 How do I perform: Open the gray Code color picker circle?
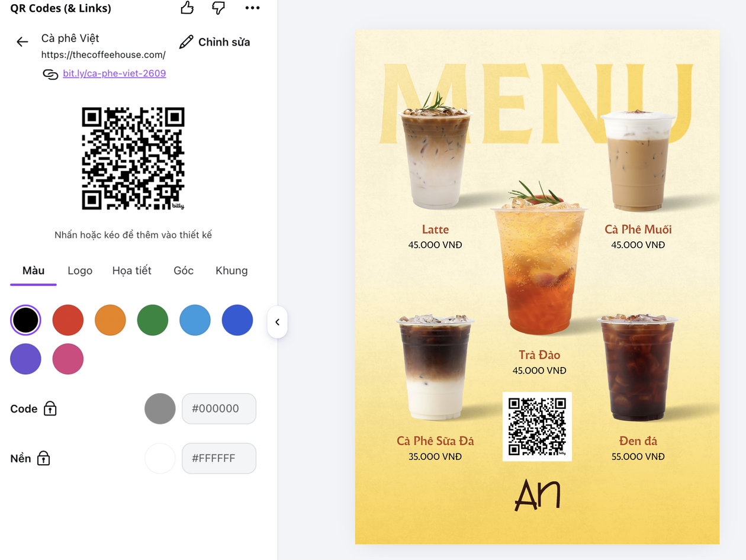coord(160,408)
